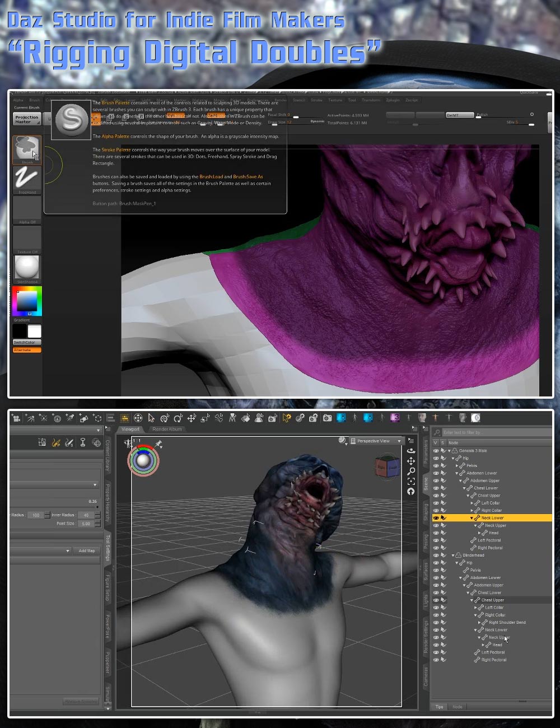Expand Head node under Blinderhead
This screenshot has width=560, height=728.
coord(483,645)
